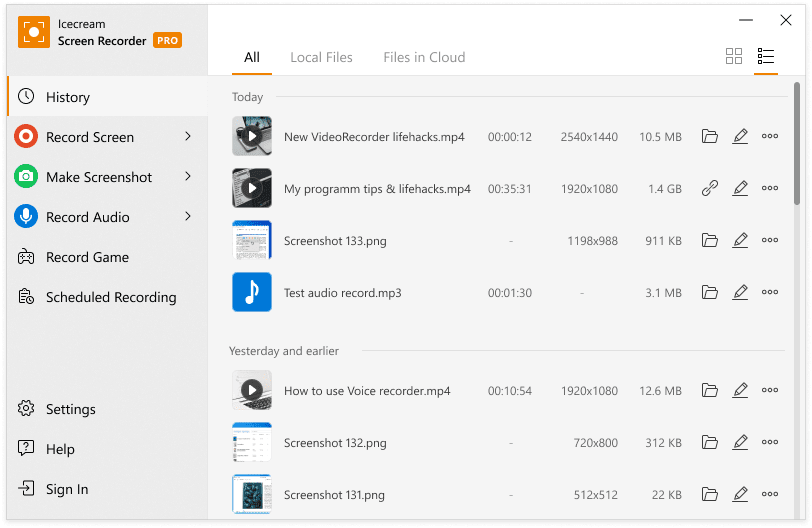Open folder for New VideoRecorder lifehacks.mp4

[710, 136]
